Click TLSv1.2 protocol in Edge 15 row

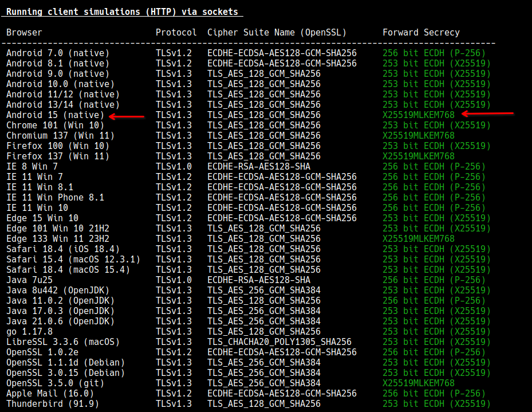[x=174, y=218]
